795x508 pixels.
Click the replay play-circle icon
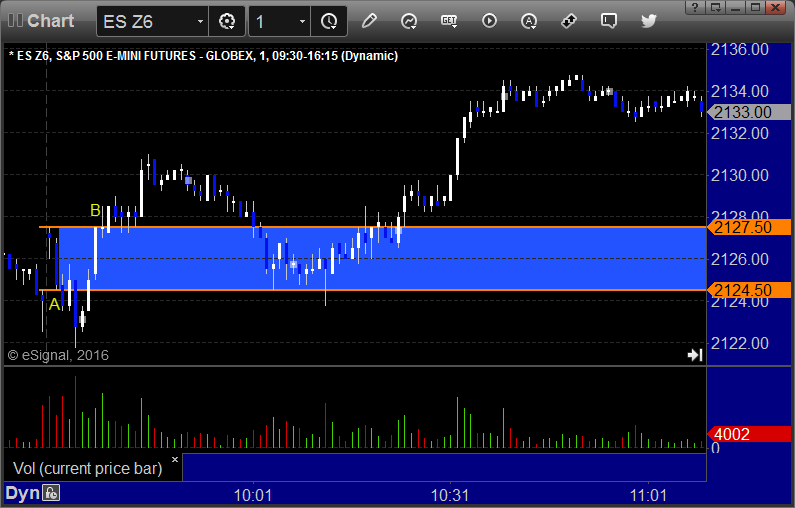point(489,21)
